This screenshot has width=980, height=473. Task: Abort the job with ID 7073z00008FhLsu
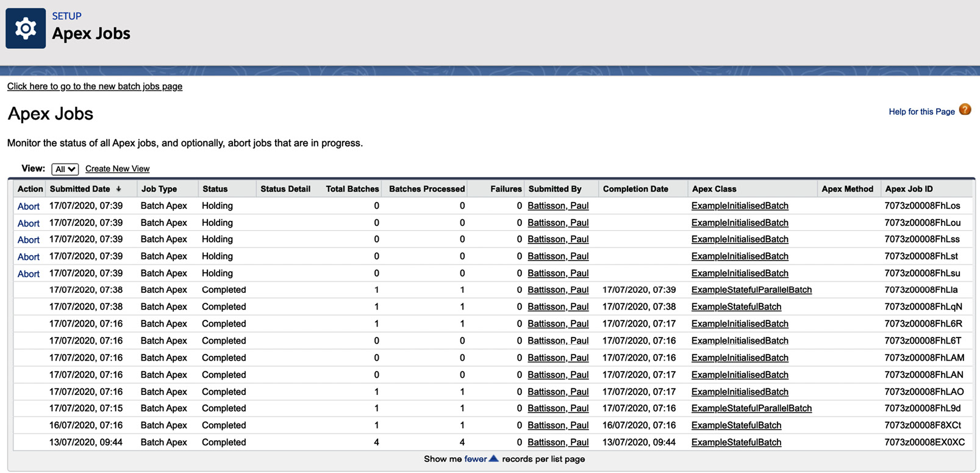(x=28, y=274)
